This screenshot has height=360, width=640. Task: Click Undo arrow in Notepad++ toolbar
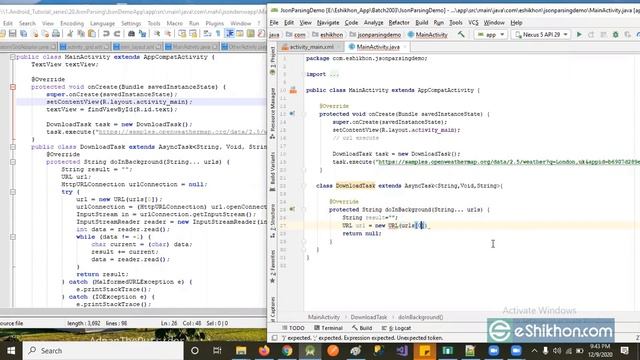pos(106,33)
